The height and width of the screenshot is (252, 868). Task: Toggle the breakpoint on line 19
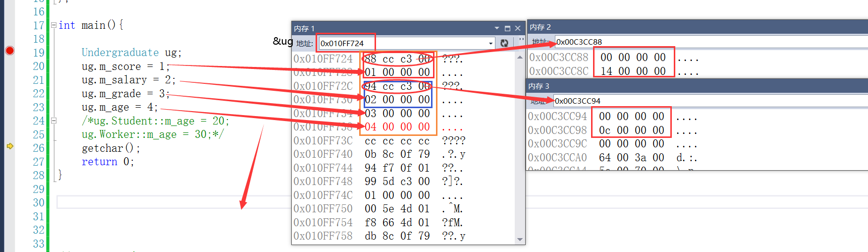point(9,51)
